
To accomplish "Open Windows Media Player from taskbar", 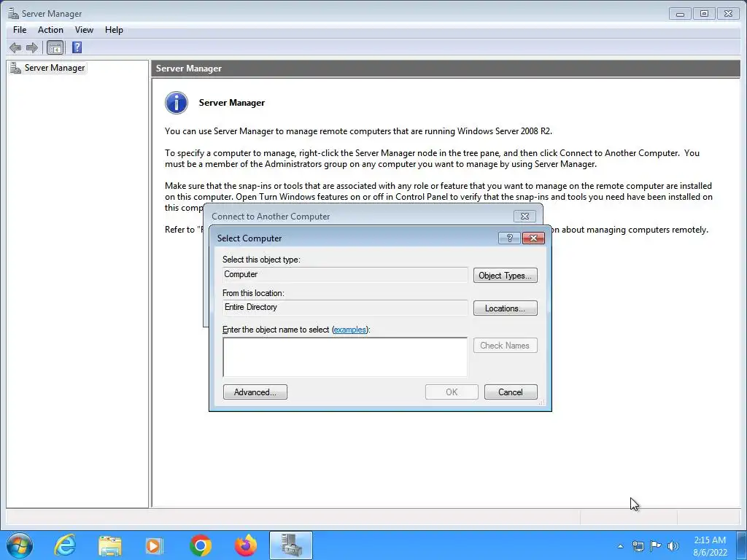I will click(x=154, y=545).
